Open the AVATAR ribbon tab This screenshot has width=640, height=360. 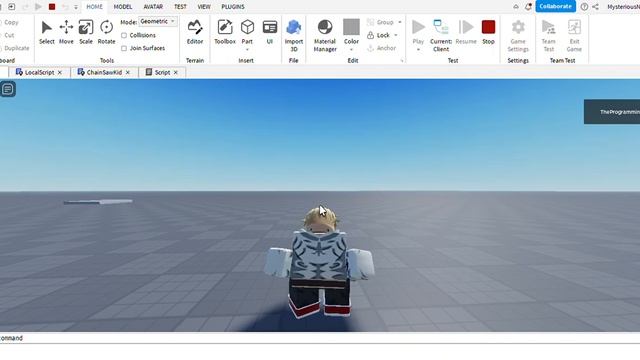pos(153,7)
